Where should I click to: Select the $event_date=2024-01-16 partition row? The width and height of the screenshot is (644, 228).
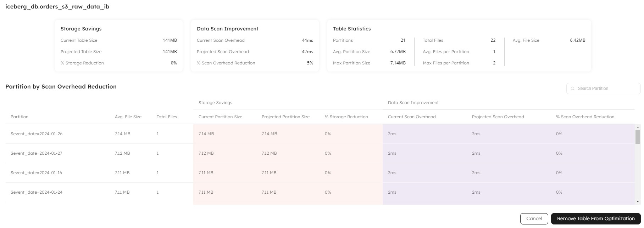point(37,173)
